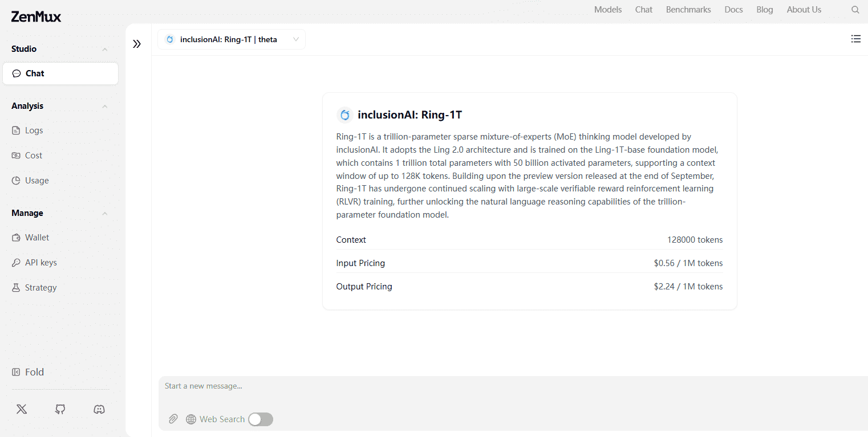Click the API keys key icon

[16, 263]
